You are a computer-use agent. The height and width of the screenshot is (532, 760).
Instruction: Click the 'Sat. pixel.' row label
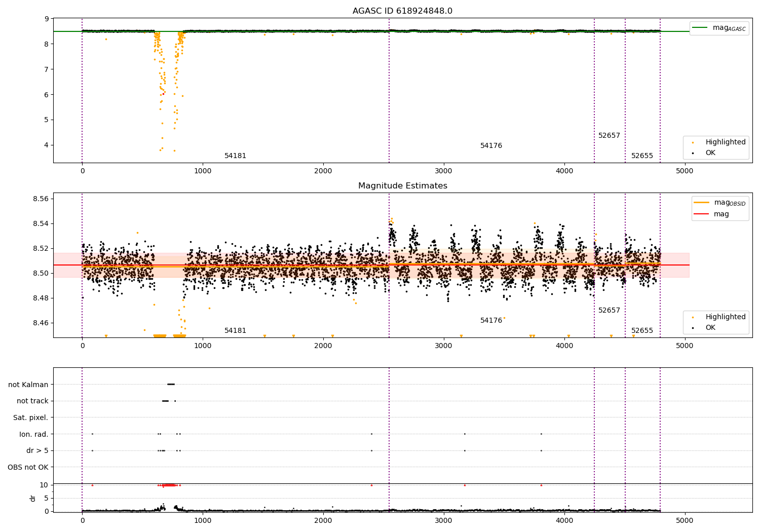31,418
